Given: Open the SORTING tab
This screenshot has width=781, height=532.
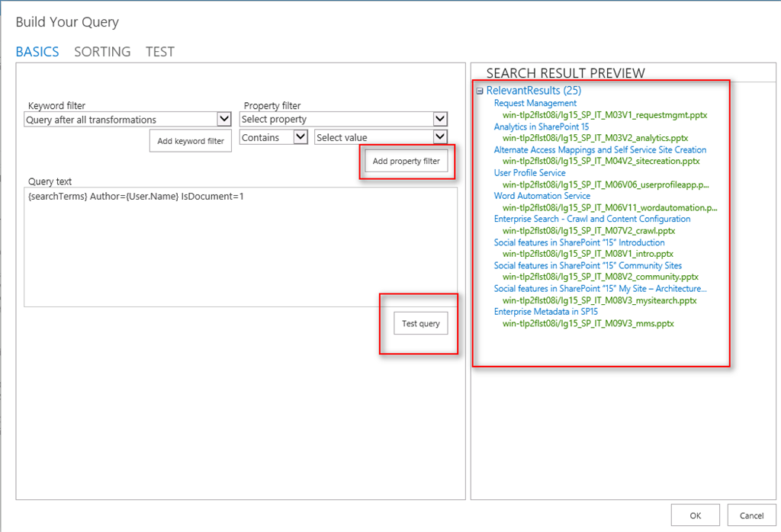Looking at the screenshot, I should (102, 52).
